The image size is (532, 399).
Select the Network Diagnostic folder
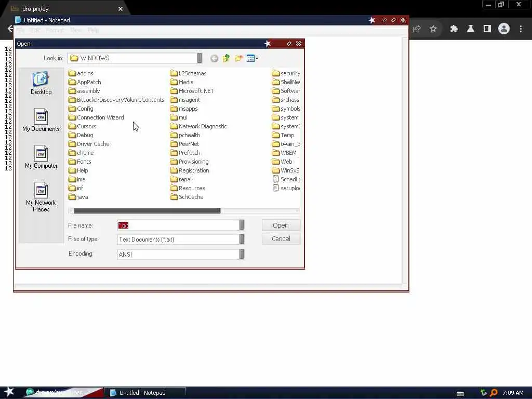point(198,126)
